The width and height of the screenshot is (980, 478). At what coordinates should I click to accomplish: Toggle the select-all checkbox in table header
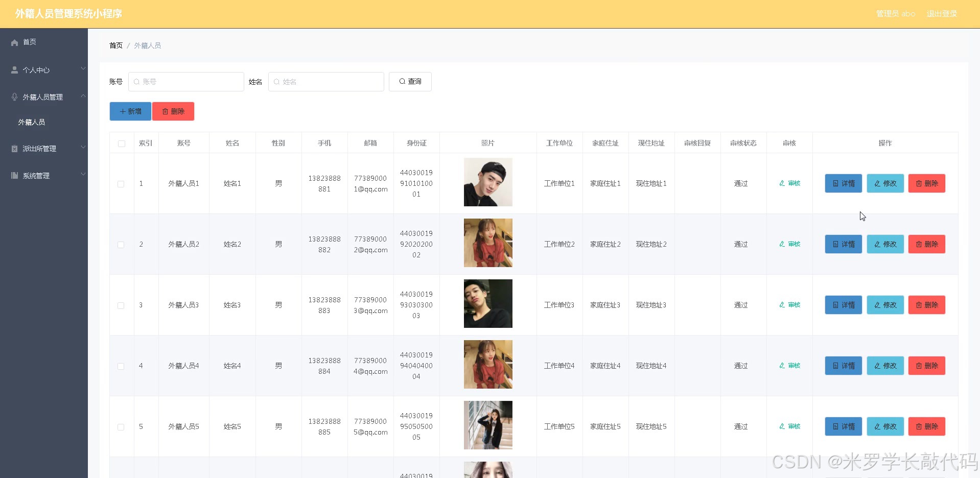[122, 144]
